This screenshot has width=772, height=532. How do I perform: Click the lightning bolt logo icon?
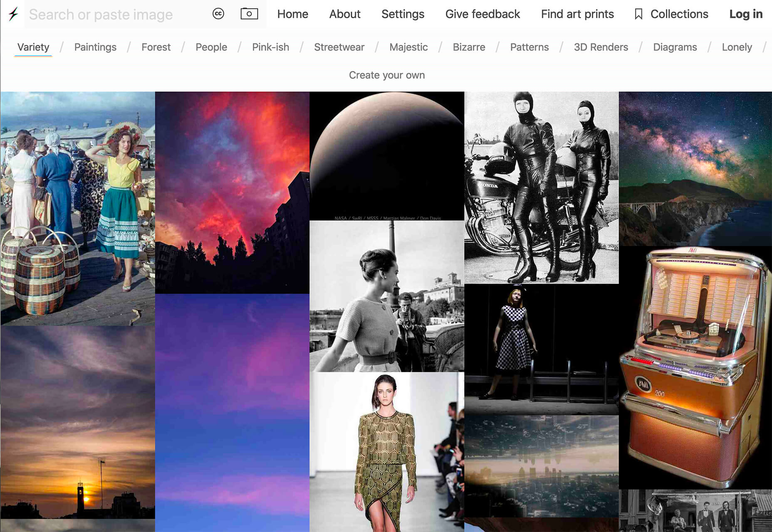pyautogui.click(x=13, y=14)
